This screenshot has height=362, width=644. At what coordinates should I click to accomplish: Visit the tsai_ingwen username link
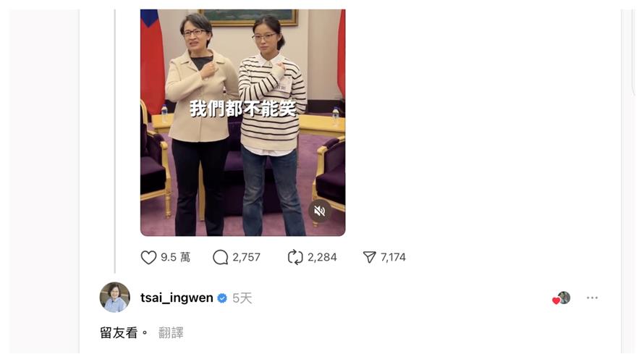[x=177, y=298]
